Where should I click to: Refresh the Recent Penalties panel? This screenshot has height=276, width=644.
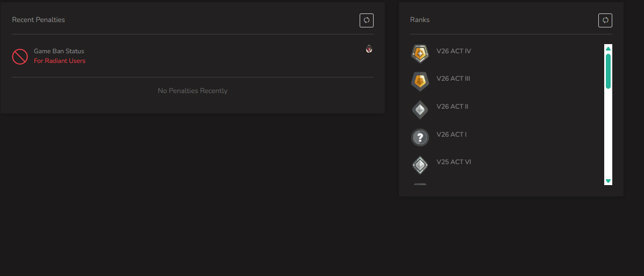point(367,20)
